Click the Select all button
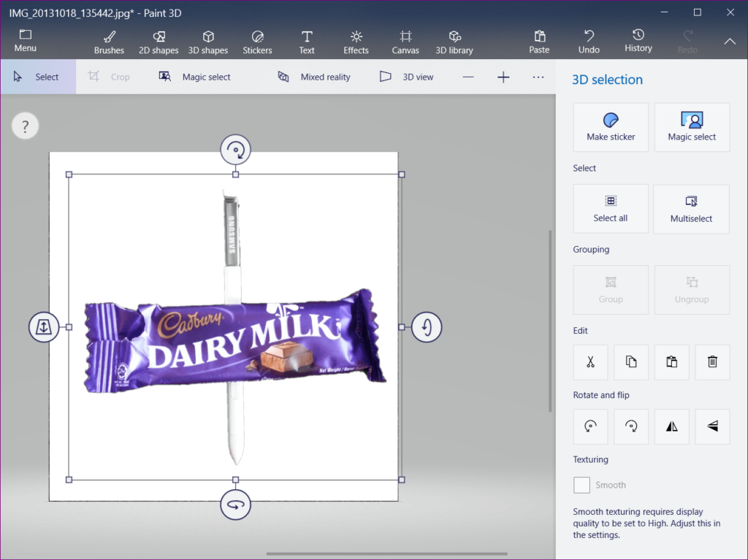Image resolution: width=748 pixels, height=560 pixels. pos(611,209)
